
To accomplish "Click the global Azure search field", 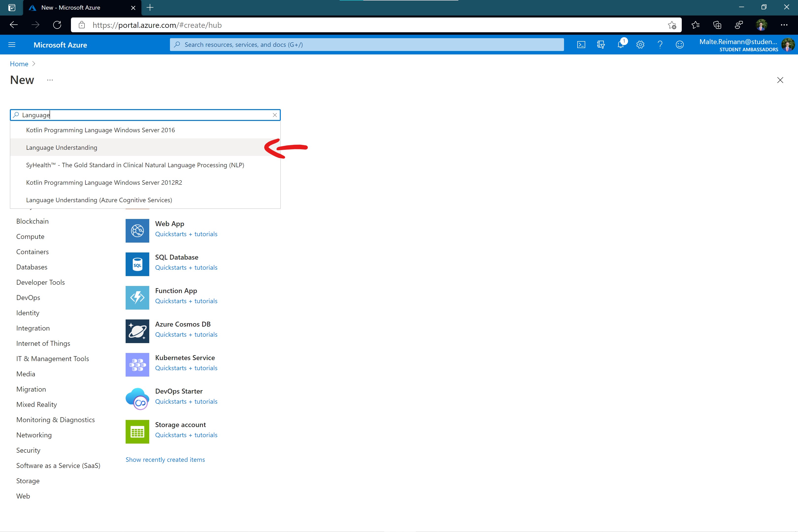I will tap(366, 44).
